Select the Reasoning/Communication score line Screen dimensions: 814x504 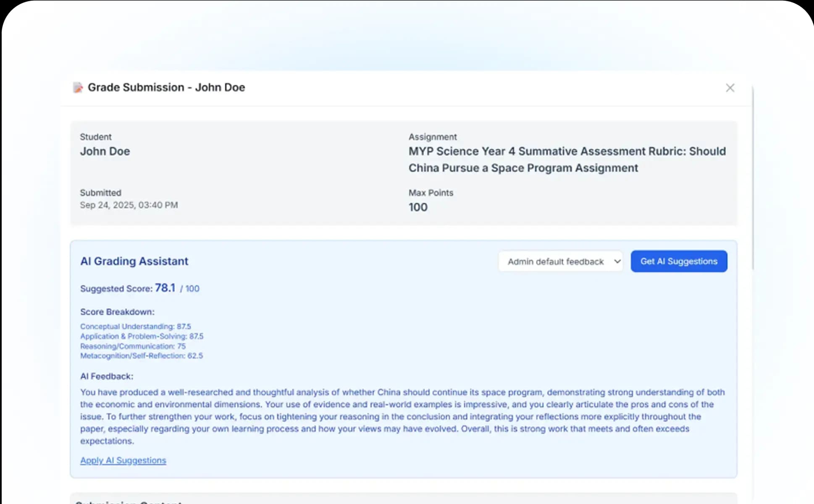click(x=133, y=346)
